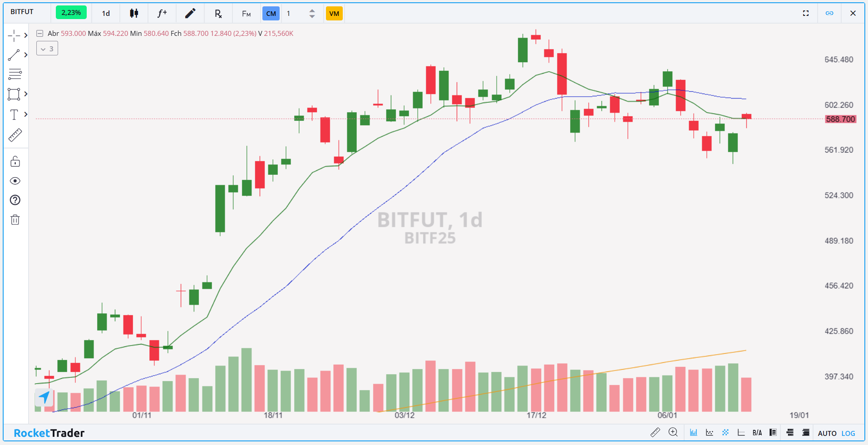Open the help question mark icon
Viewport: 868px width, 445px height.
point(15,200)
